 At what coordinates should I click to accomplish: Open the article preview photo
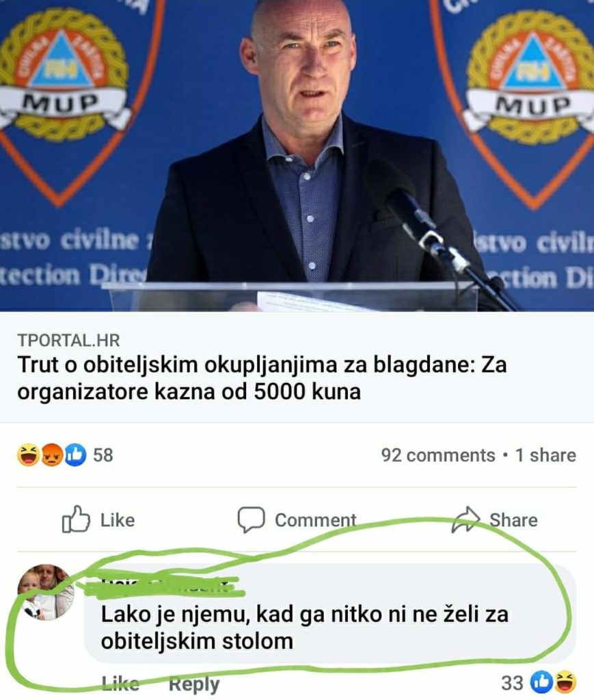click(x=297, y=155)
